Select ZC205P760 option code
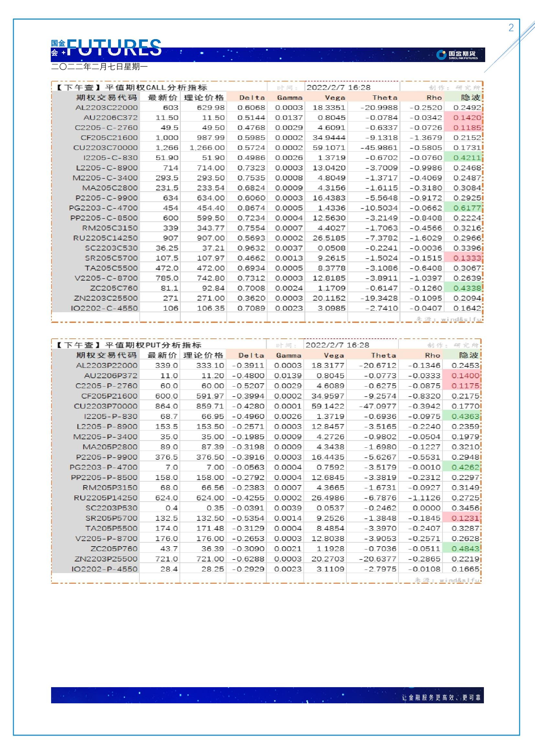 (x=114, y=549)
